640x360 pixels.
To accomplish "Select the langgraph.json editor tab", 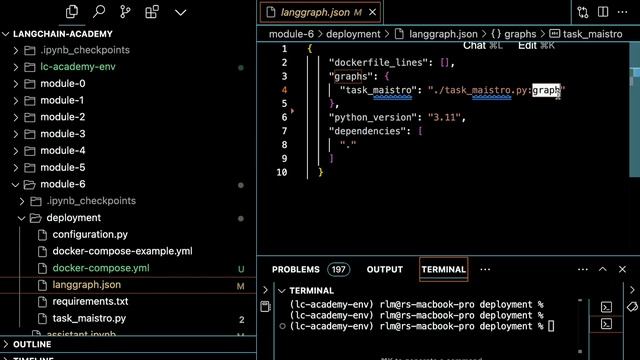I will click(321, 13).
